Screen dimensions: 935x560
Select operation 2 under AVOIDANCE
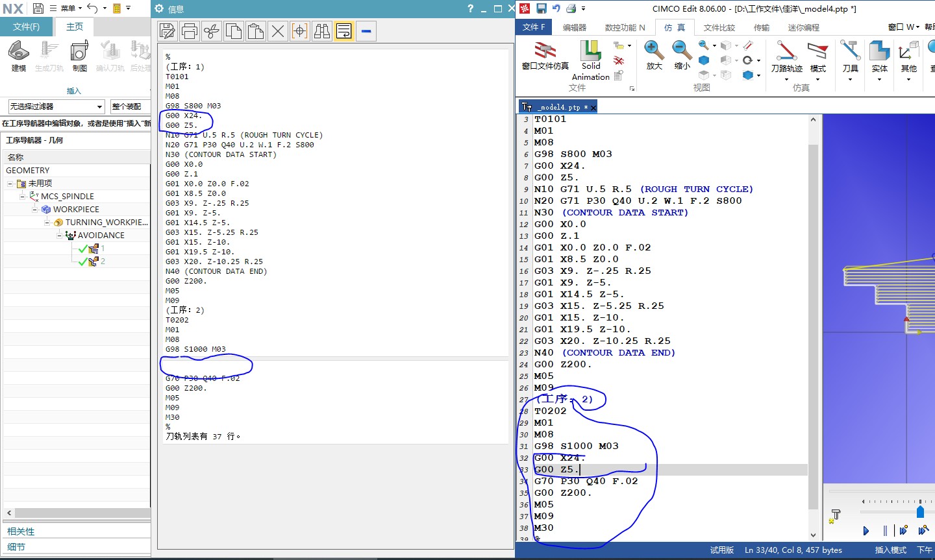click(x=92, y=262)
